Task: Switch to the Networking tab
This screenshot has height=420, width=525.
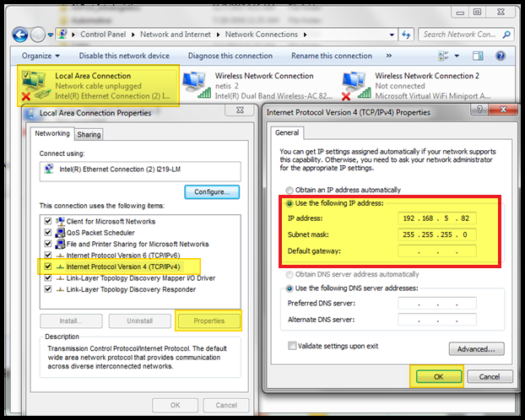Action: [52, 133]
